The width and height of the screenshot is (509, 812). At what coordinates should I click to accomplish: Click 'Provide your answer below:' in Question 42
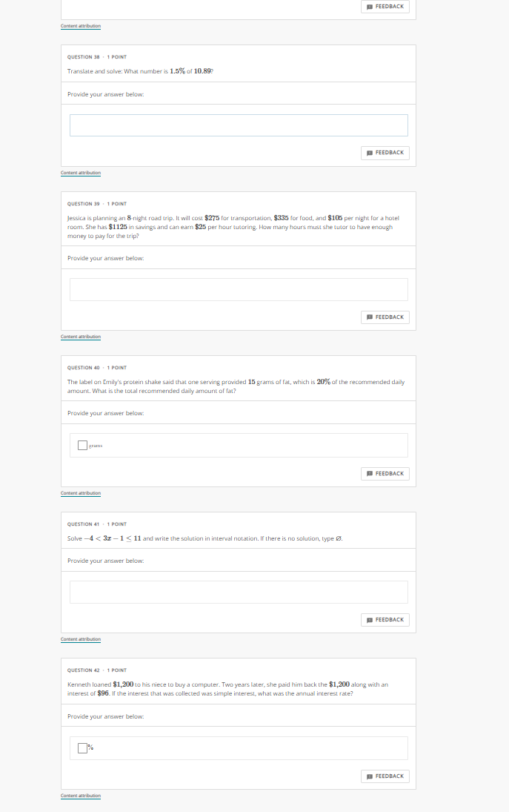coord(105,717)
